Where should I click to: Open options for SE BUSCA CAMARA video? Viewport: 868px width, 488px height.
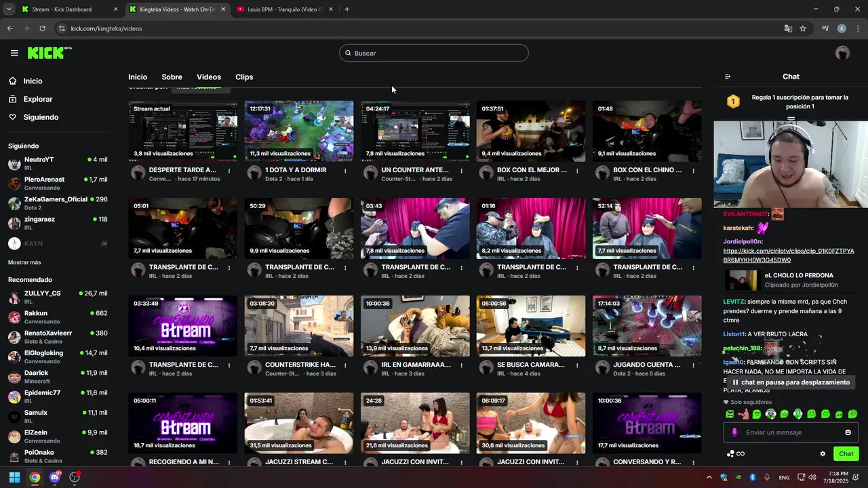pyautogui.click(x=577, y=365)
